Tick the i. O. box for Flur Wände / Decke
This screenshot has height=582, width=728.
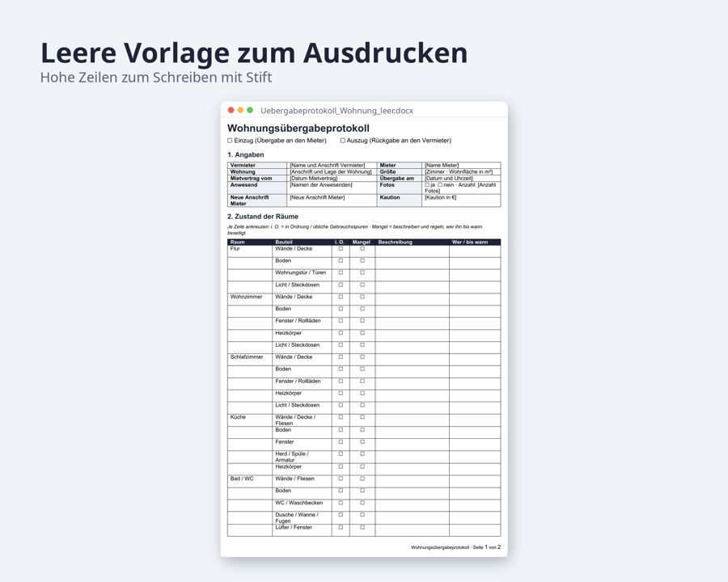coord(341,249)
